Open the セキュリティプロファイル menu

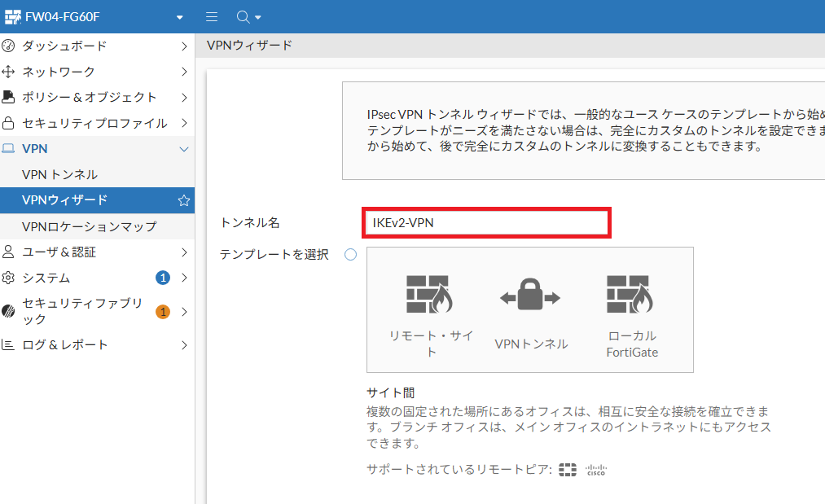pyautogui.click(x=94, y=123)
